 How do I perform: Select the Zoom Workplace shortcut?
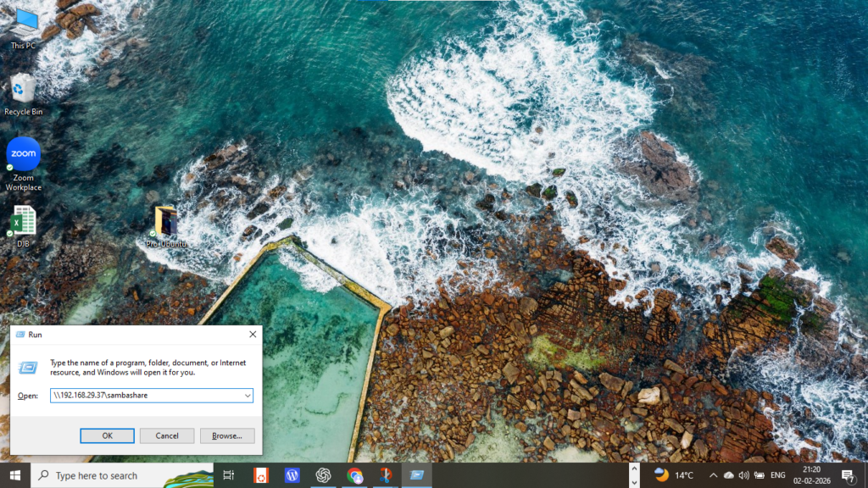tap(23, 164)
